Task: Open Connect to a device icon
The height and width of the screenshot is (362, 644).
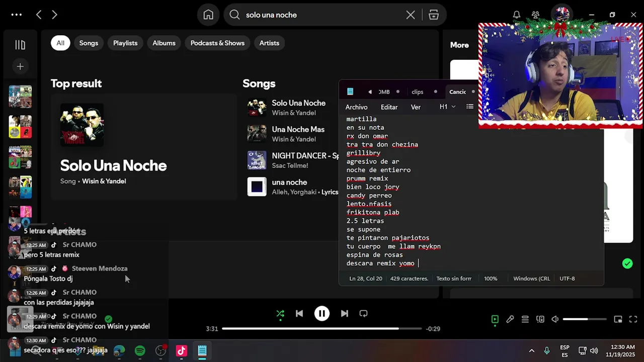Action: tap(540, 319)
